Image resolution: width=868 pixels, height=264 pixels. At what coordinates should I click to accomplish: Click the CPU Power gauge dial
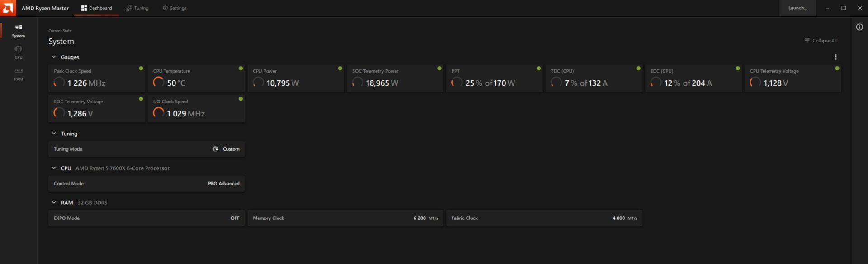point(258,82)
